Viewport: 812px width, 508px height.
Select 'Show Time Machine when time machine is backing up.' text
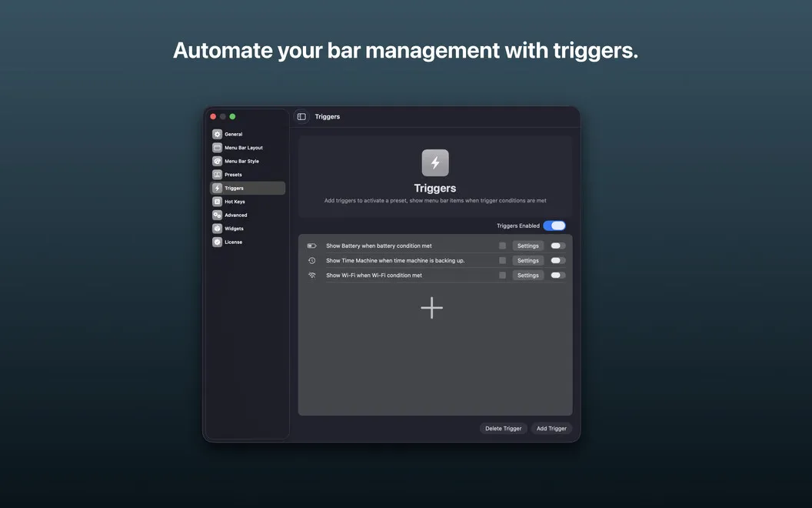click(x=395, y=261)
